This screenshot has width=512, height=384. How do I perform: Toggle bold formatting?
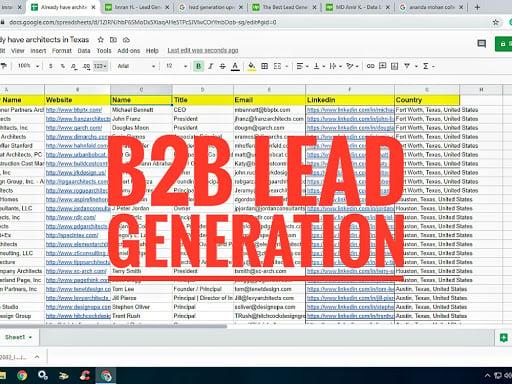coord(198,66)
